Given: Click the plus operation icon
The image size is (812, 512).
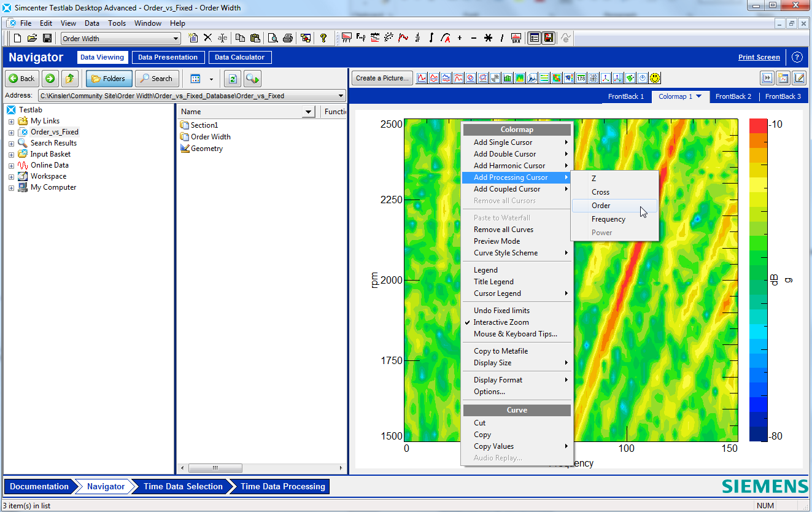Looking at the screenshot, I should [460, 38].
